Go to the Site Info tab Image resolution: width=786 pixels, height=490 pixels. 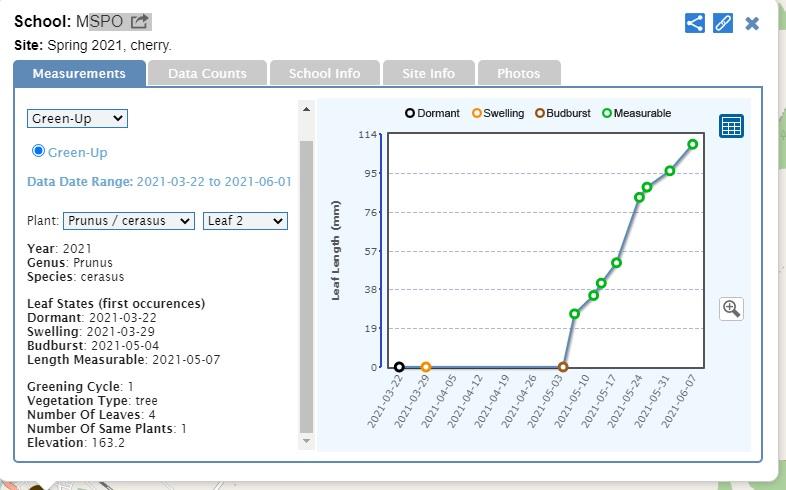tap(428, 73)
